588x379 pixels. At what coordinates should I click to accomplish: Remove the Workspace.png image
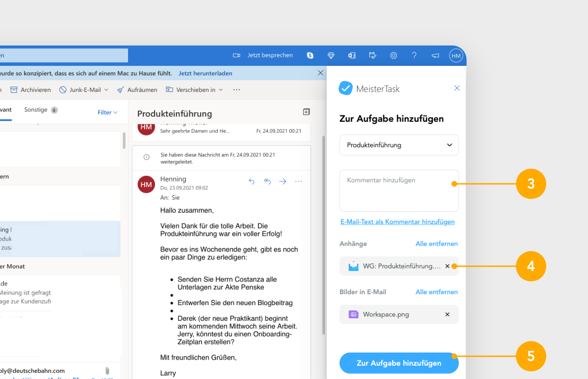point(447,315)
